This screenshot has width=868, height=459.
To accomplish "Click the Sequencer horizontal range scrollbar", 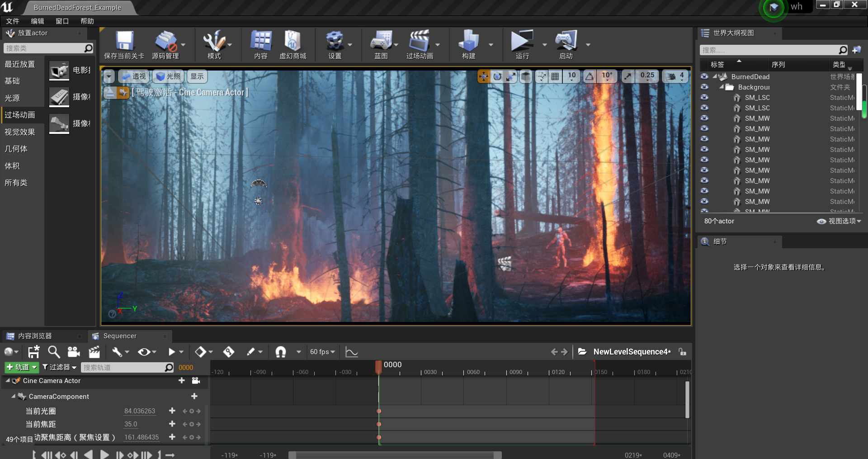I will click(395, 455).
